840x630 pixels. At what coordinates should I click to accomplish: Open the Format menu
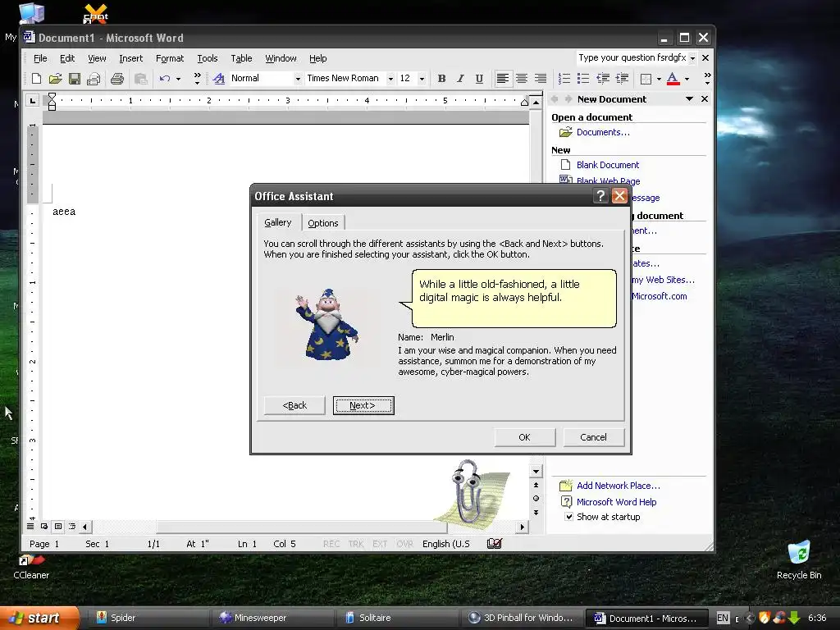[x=170, y=58]
